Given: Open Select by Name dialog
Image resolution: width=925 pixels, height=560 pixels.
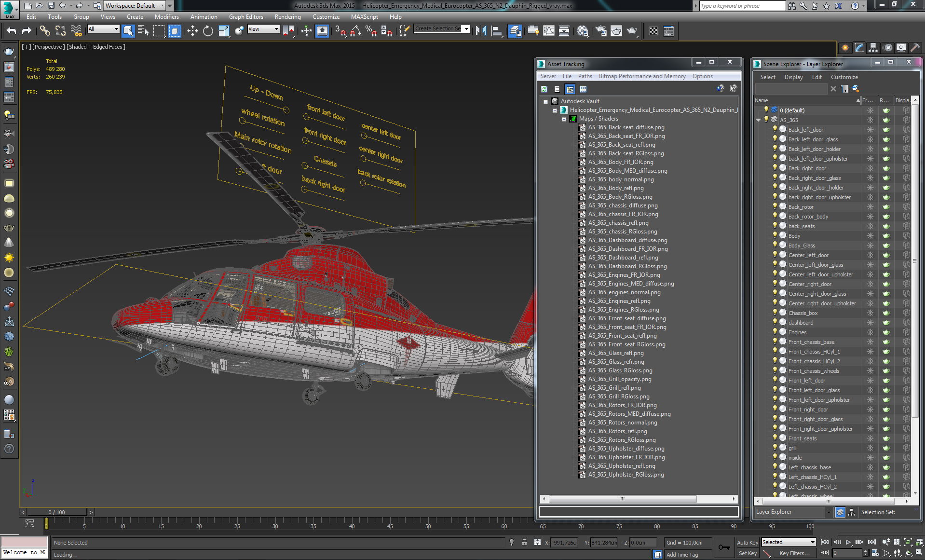Looking at the screenshot, I should tap(143, 31).
